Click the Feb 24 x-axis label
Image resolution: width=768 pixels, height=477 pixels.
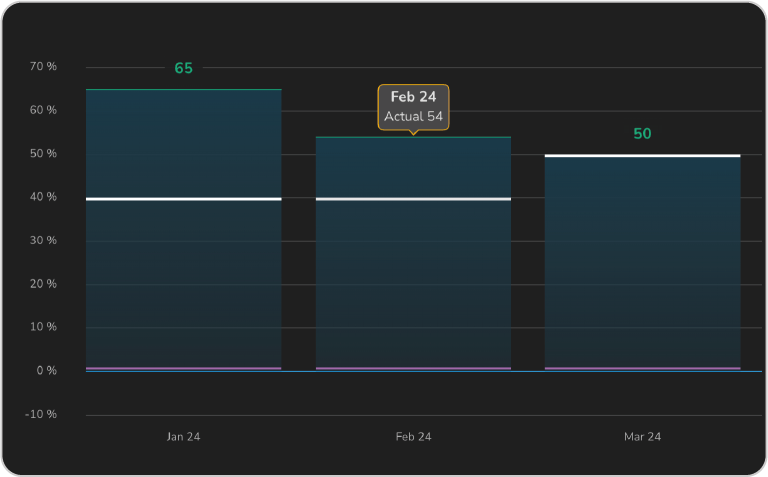[x=413, y=437]
